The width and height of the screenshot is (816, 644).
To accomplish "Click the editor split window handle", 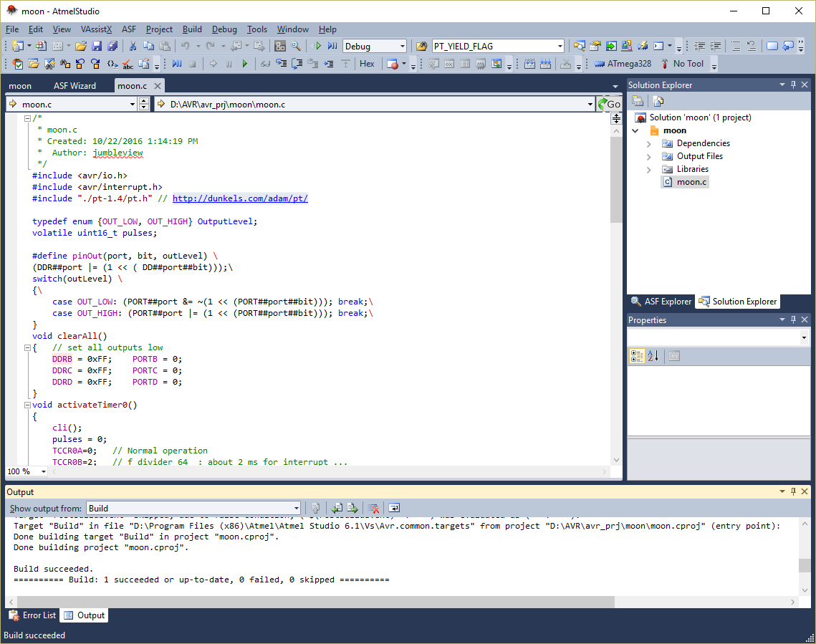I will point(616,118).
